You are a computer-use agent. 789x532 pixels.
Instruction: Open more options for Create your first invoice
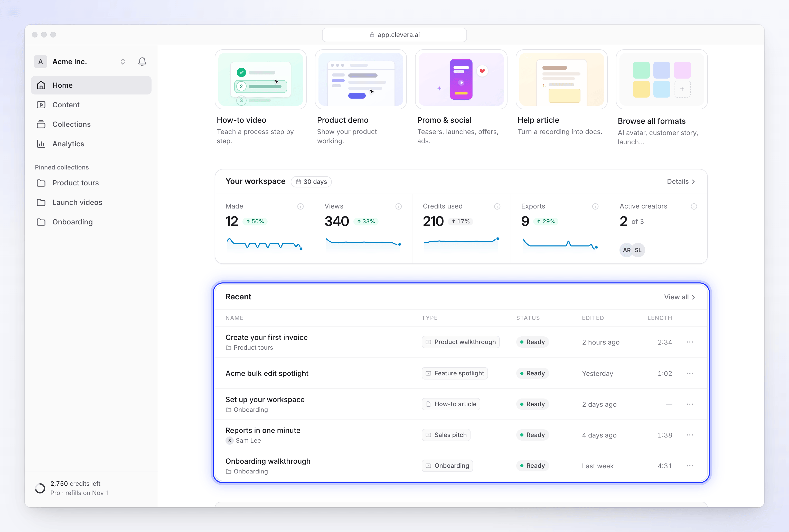tap(690, 342)
